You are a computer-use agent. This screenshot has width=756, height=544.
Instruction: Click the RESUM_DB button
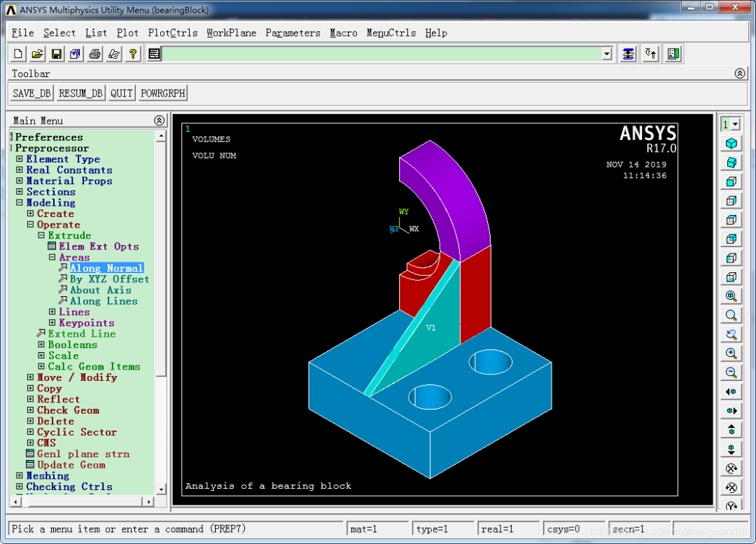click(x=80, y=93)
